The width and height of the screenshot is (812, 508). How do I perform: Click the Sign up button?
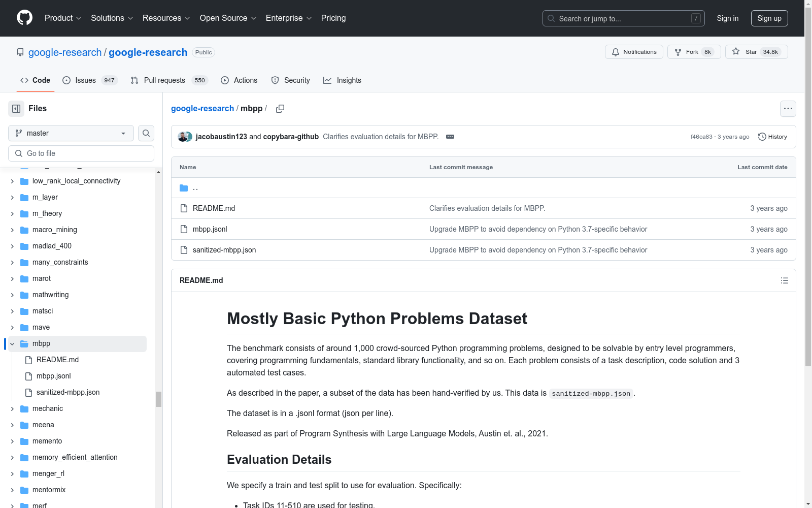(769, 18)
